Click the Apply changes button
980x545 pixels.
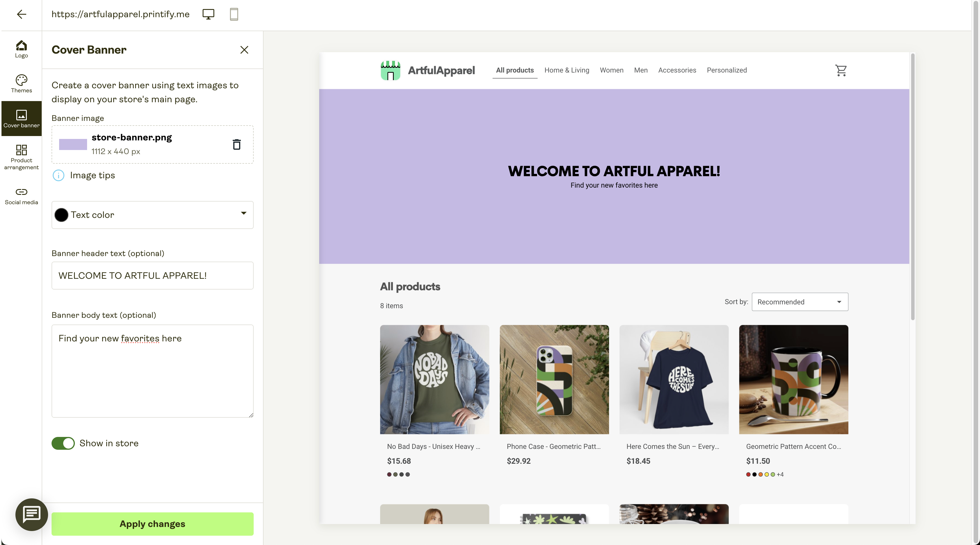152,524
